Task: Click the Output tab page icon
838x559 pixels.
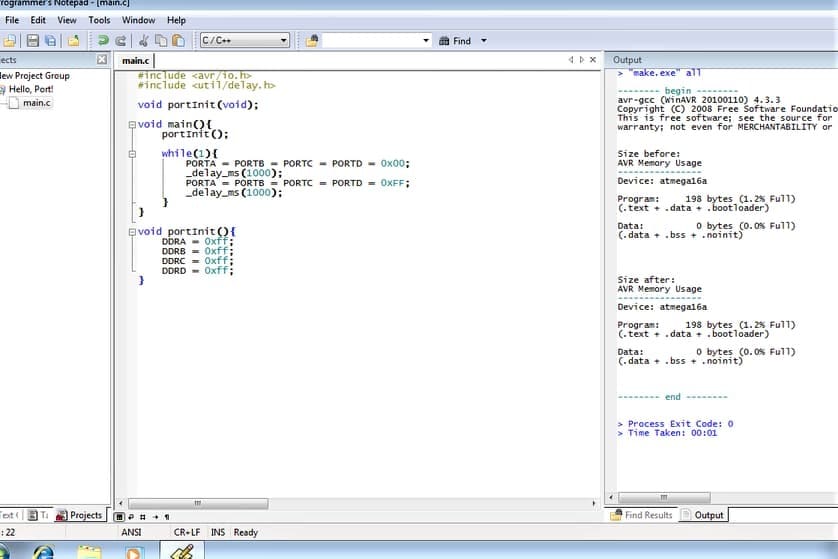Action: click(x=686, y=515)
